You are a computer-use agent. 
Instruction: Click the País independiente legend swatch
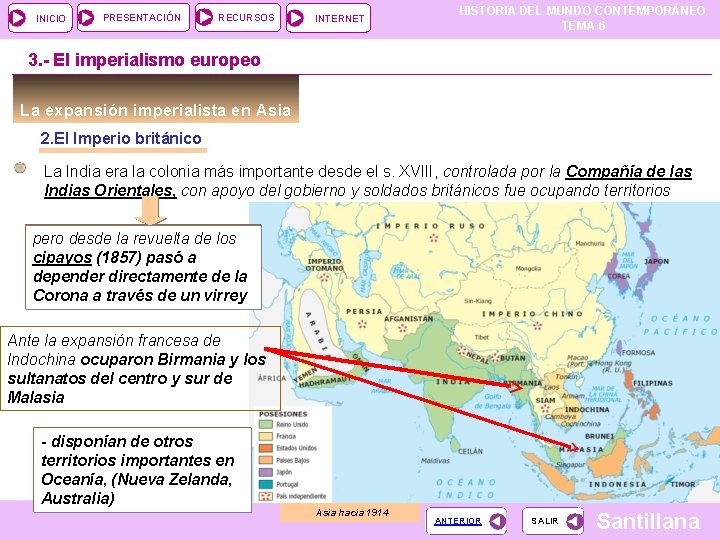266,496
